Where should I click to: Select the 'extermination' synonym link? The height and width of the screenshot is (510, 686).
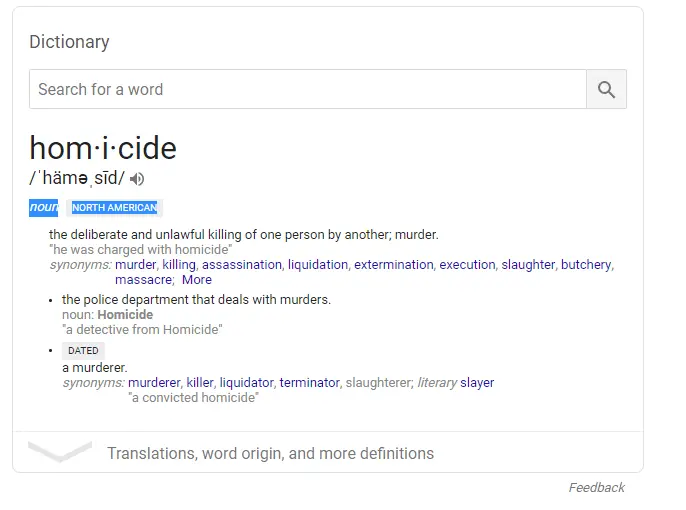394,265
